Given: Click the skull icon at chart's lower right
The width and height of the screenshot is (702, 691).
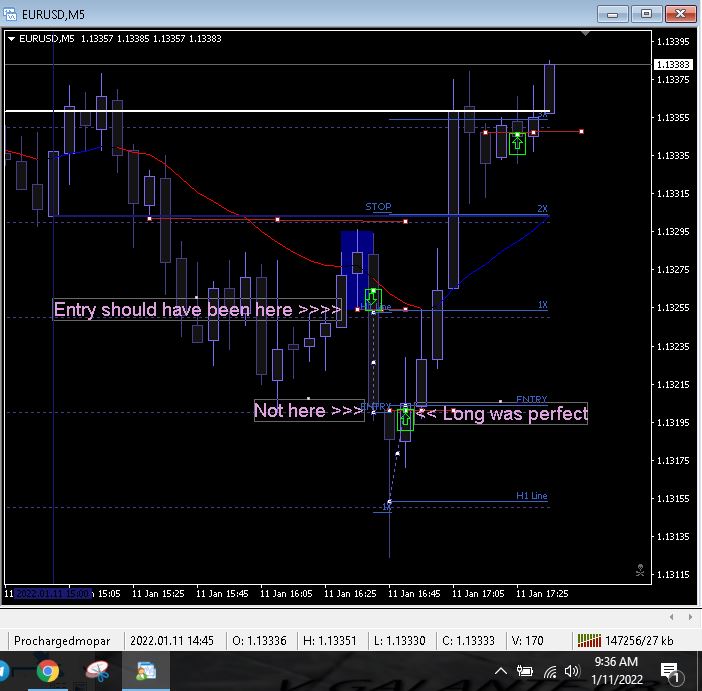Looking at the screenshot, I should pos(640,570).
